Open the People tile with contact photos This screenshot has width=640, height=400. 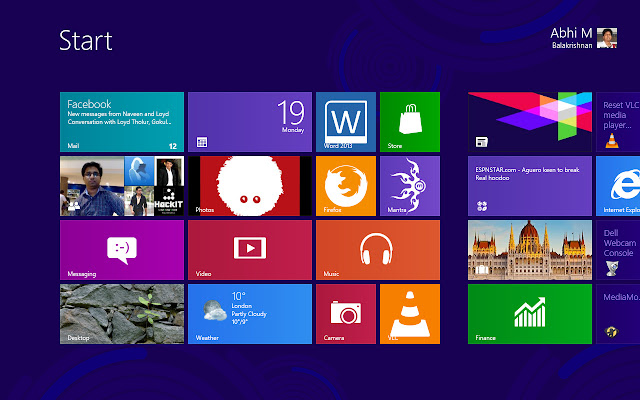pyautogui.click(x=122, y=186)
